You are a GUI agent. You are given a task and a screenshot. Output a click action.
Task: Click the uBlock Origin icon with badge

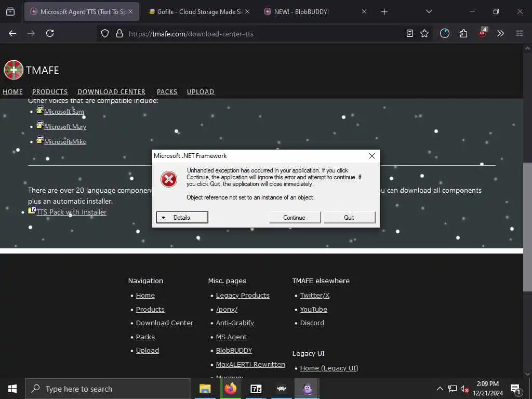click(483, 33)
